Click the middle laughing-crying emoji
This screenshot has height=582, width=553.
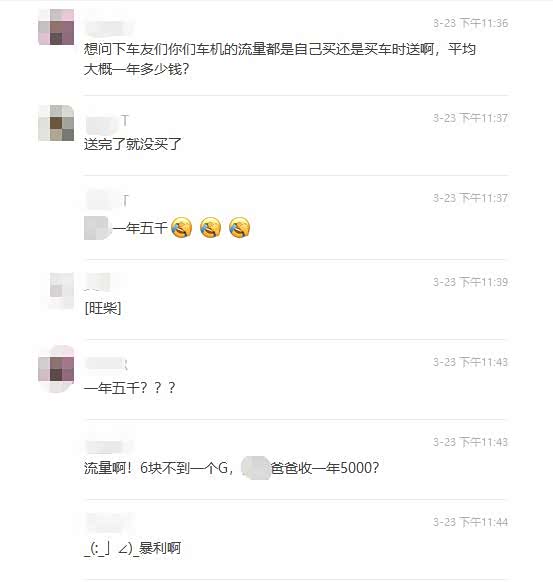point(210,228)
